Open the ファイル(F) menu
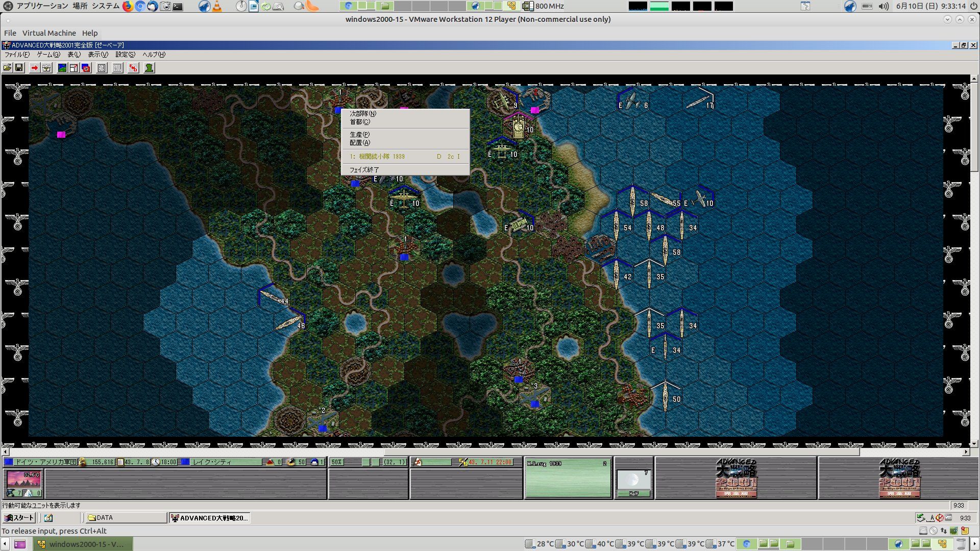This screenshot has width=980, height=551. point(17,55)
